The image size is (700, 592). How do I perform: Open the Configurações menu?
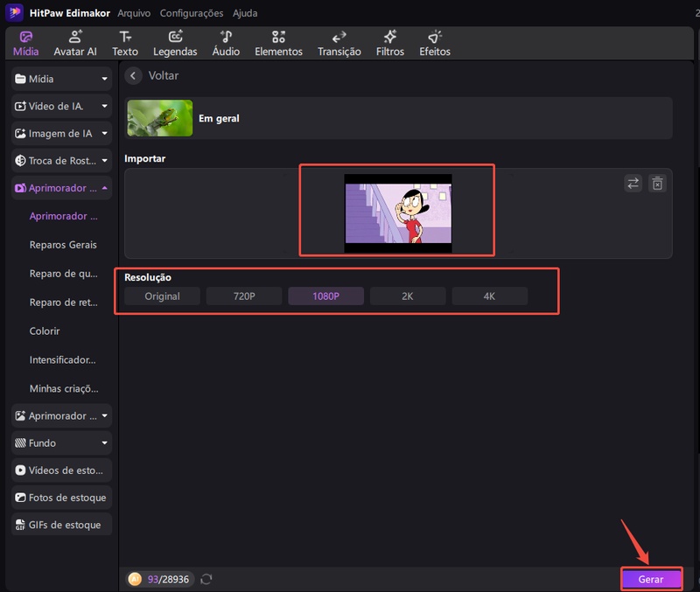(191, 13)
